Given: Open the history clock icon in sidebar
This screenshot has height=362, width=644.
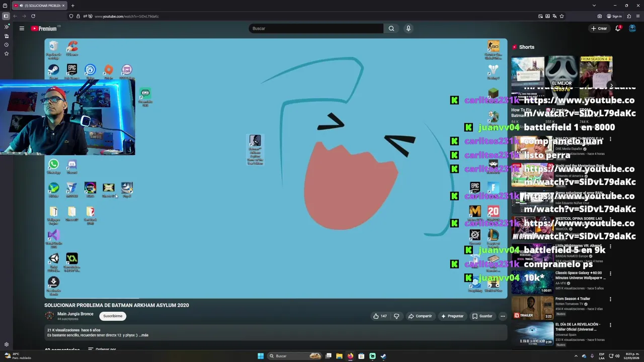Looking at the screenshot, I should (x=7, y=45).
